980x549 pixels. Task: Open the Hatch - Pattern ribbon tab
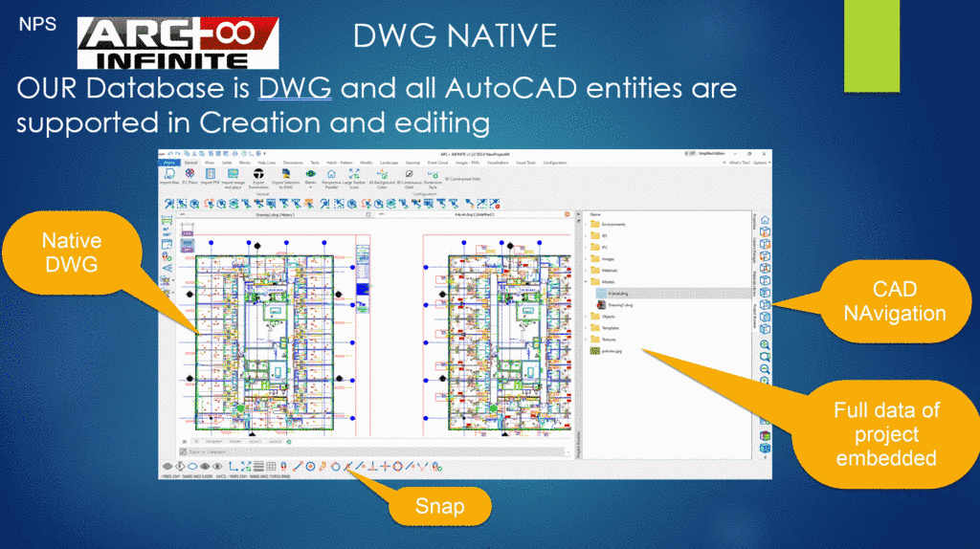[x=340, y=163]
